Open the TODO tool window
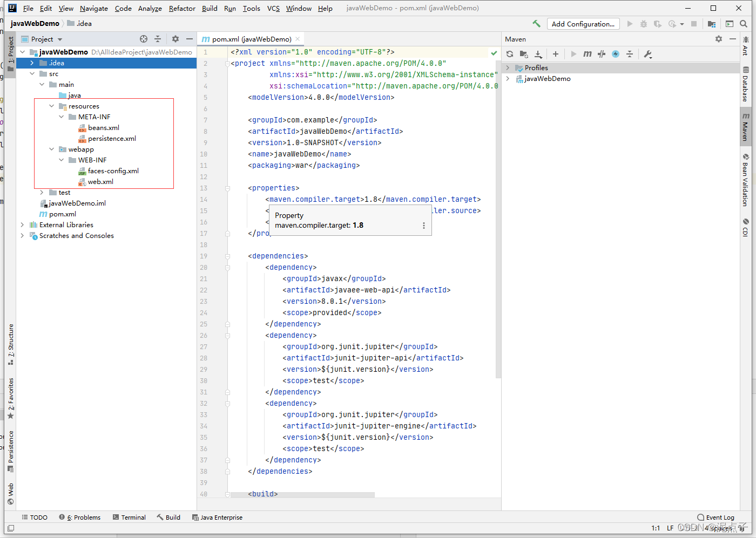 (x=35, y=517)
